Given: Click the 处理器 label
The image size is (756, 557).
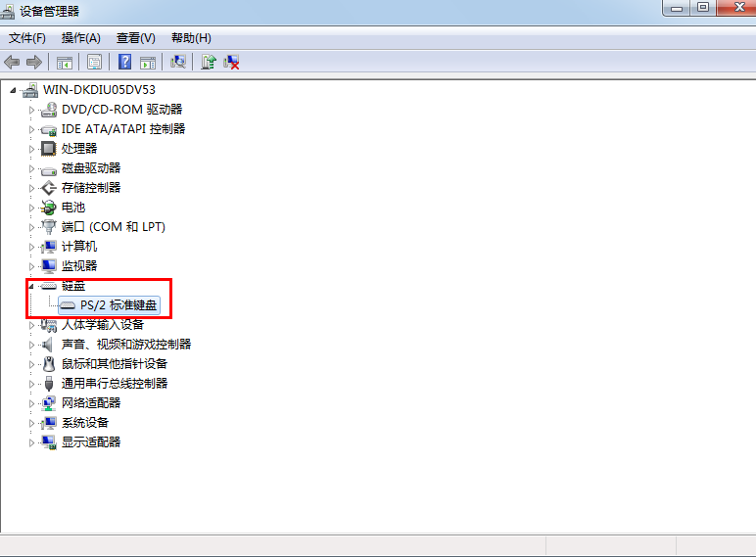Looking at the screenshot, I should [79, 149].
